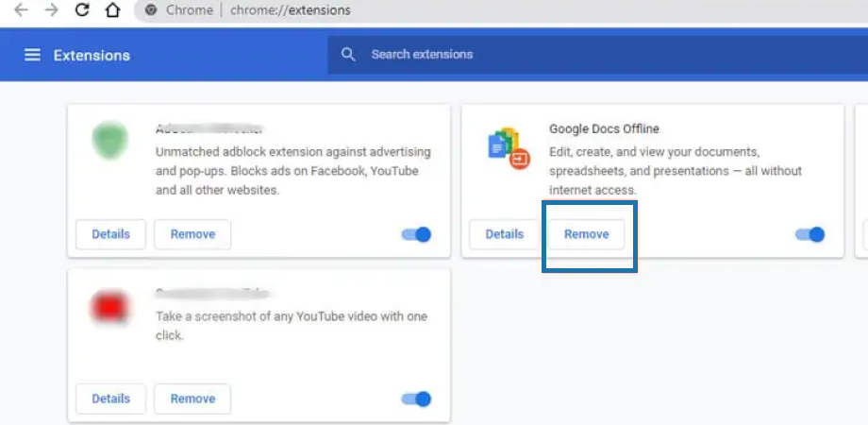This screenshot has height=425, width=868.
Task: Click 'Edit, create, and view your documents' text
Action: click(x=676, y=171)
